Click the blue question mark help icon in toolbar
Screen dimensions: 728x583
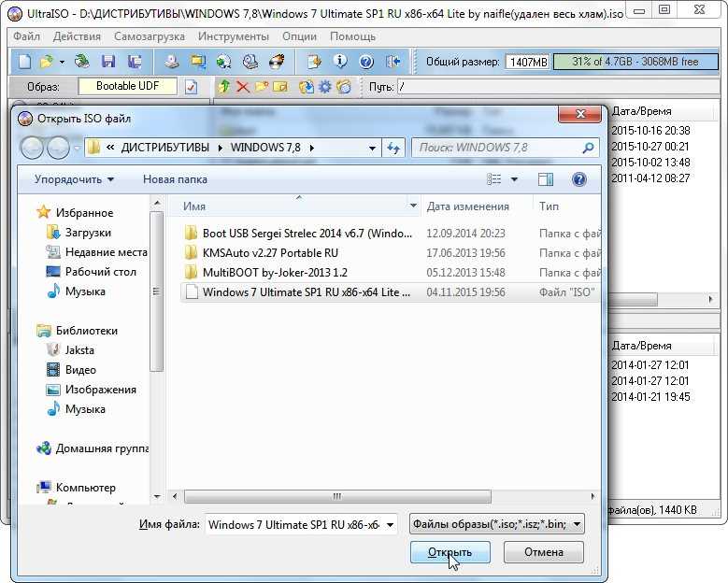[x=366, y=62]
